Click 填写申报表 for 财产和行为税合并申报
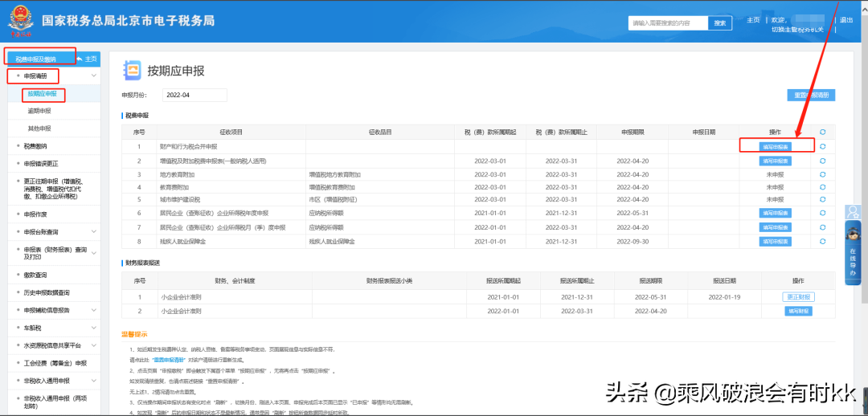This screenshot has width=868, height=416. (776, 147)
